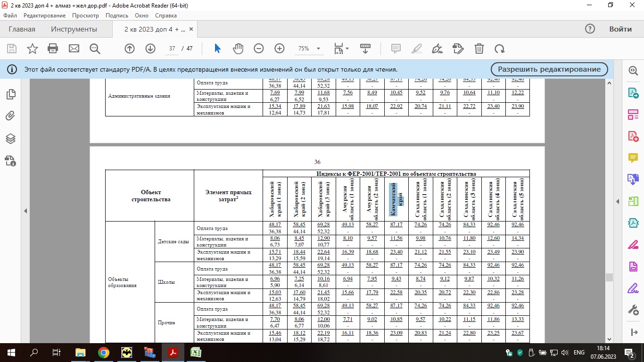Click the zoom out minus icon
This screenshot has width=644, height=362.
click(x=259, y=49)
